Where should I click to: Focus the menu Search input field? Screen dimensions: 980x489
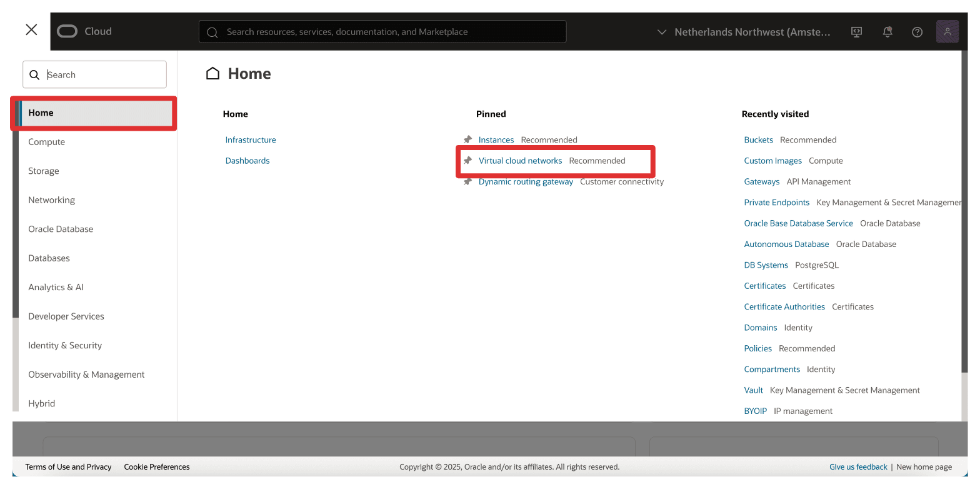pos(94,74)
